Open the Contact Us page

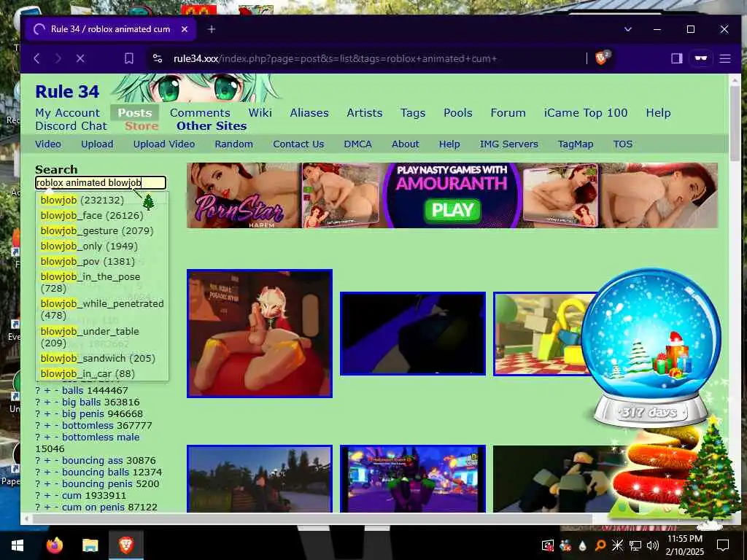pos(298,144)
